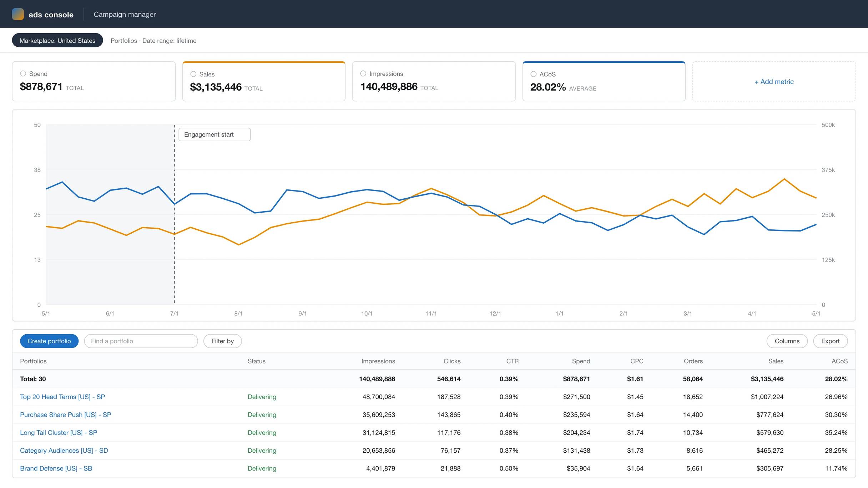Click the 0.50% CTR cell
Viewport: 868px width, 488px height.
point(509,468)
